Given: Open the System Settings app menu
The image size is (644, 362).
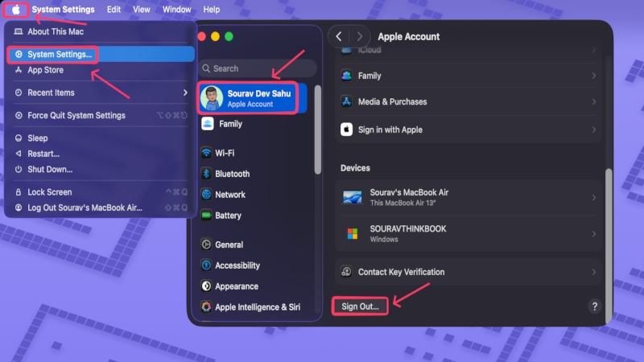Looking at the screenshot, I should coord(64,10).
